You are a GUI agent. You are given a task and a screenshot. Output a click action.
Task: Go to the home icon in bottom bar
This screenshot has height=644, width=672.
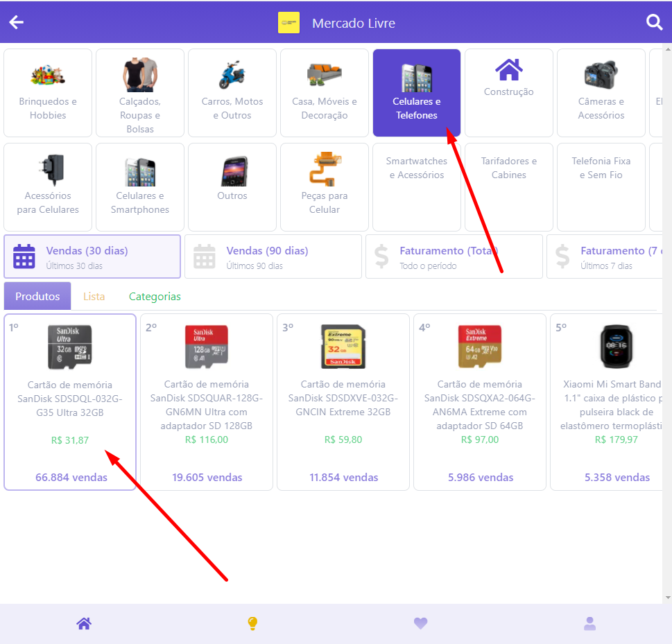[x=84, y=623]
